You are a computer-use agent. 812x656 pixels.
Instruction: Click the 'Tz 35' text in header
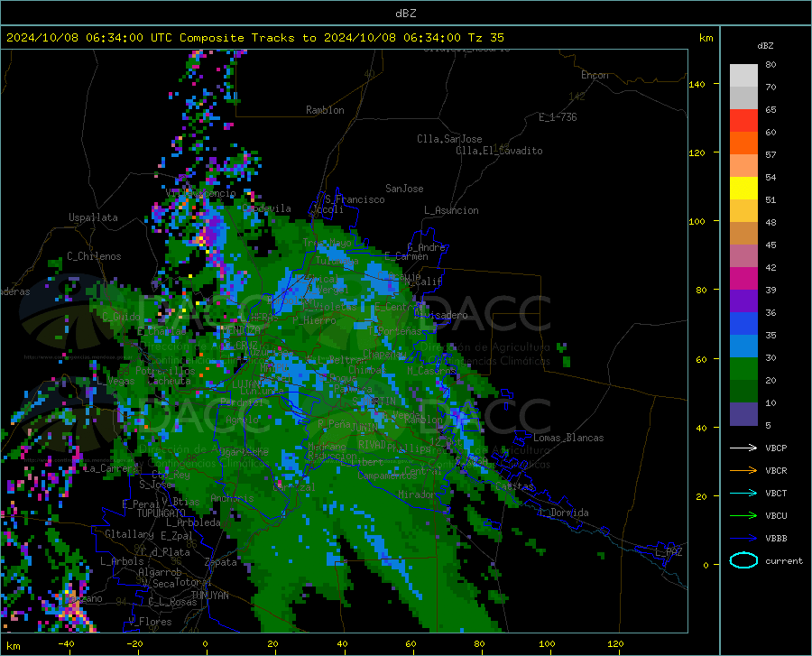485,38
